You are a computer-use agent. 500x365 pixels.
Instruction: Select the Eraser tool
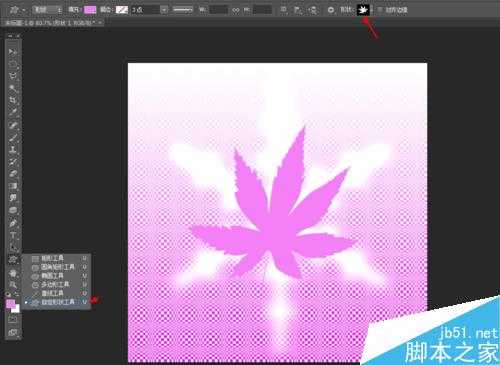tap(13, 174)
